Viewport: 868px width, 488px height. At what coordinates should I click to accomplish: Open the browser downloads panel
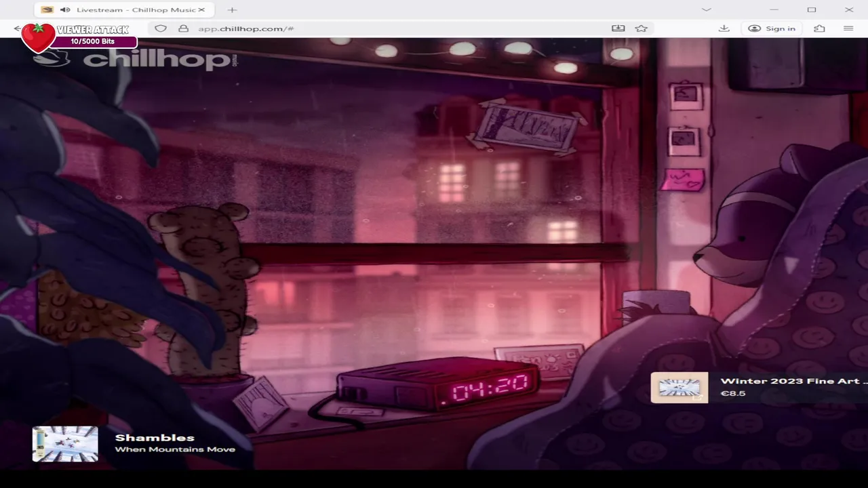724,28
